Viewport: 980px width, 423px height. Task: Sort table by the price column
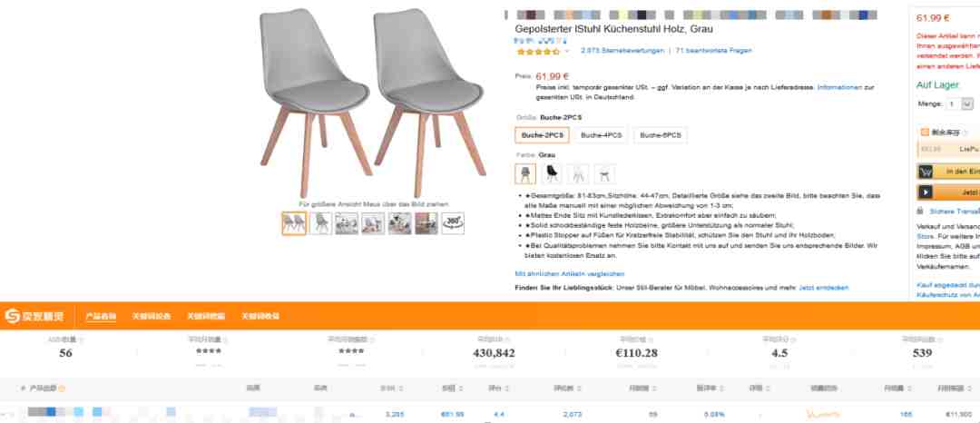coord(449,388)
